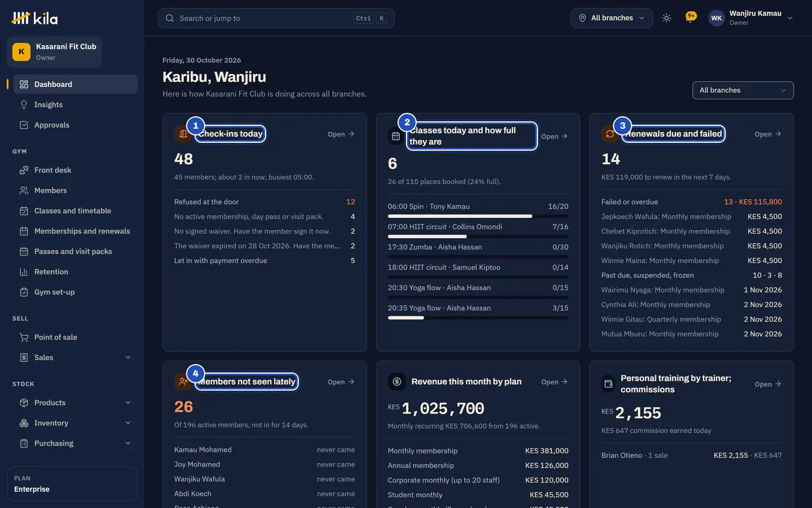Focus the Search or jump to field

click(276, 18)
